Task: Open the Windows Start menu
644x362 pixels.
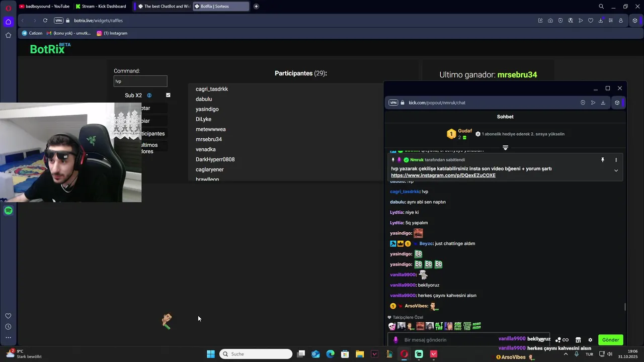Action: (211, 354)
